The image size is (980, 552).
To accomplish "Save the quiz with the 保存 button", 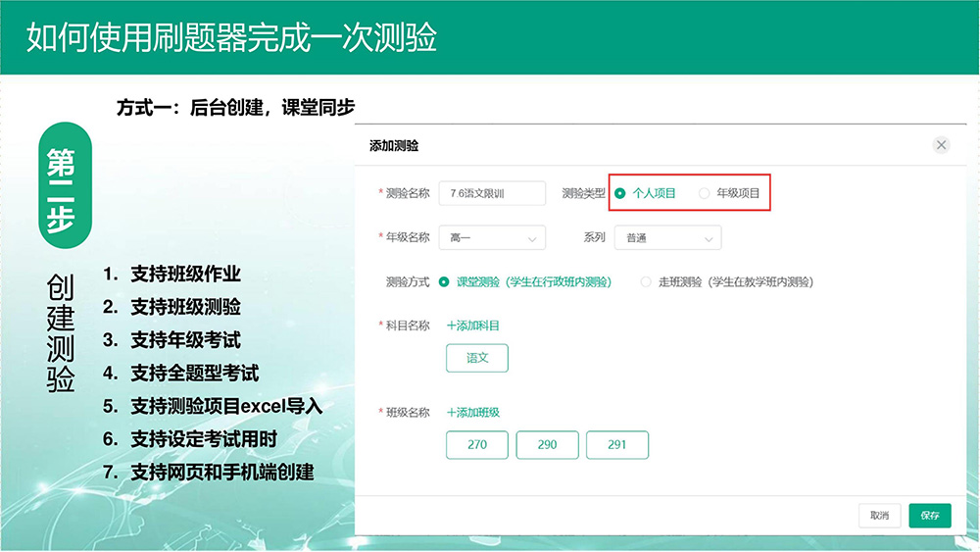I will (x=929, y=516).
